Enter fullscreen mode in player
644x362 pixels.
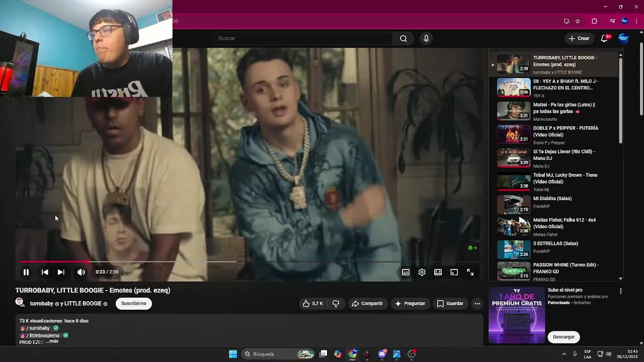[470, 272]
